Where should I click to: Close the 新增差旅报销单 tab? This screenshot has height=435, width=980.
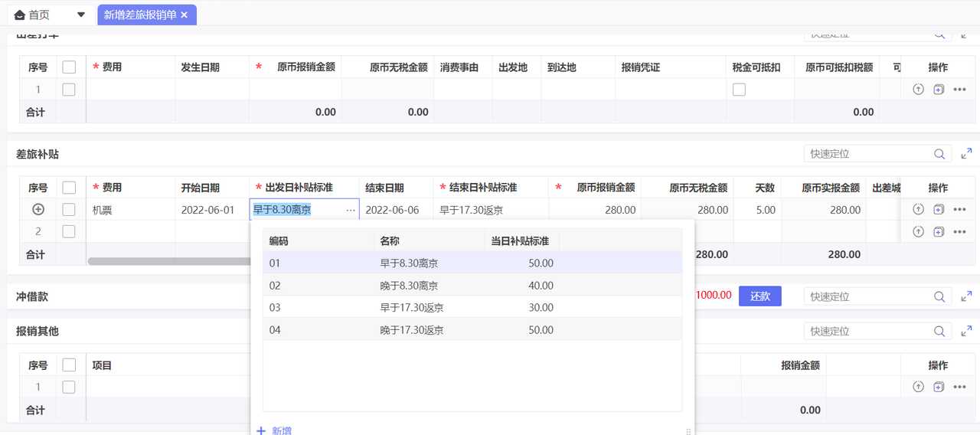coord(185,15)
